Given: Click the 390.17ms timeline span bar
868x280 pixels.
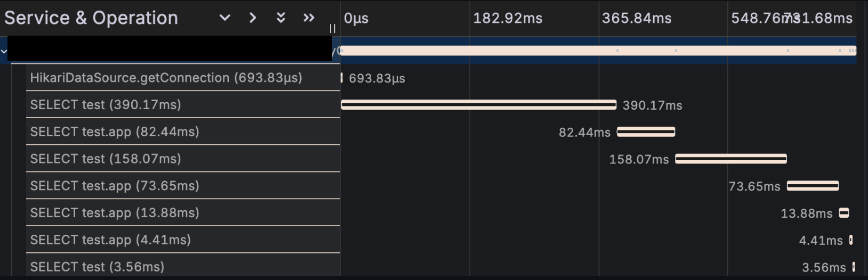Looking at the screenshot, I should pyautogui.click(x=478, y=105).
